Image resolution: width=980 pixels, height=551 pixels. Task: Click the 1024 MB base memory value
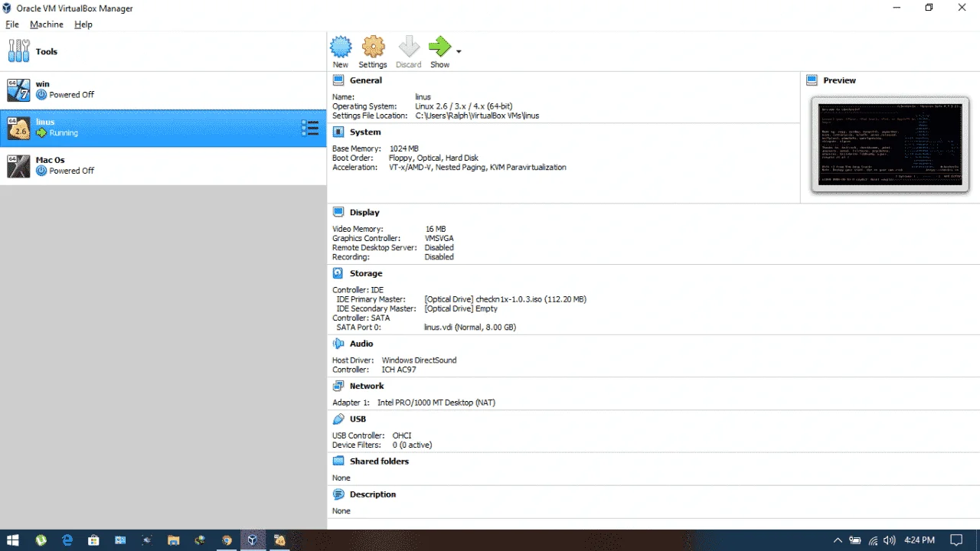click(404, 148)
